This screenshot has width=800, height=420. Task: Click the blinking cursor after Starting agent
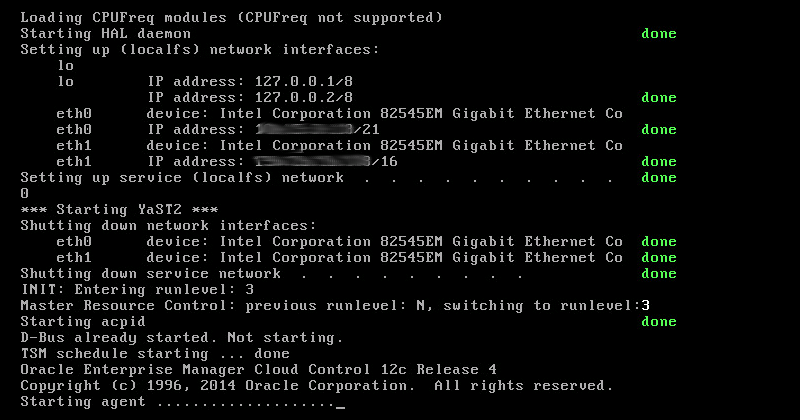coord(341,403)
